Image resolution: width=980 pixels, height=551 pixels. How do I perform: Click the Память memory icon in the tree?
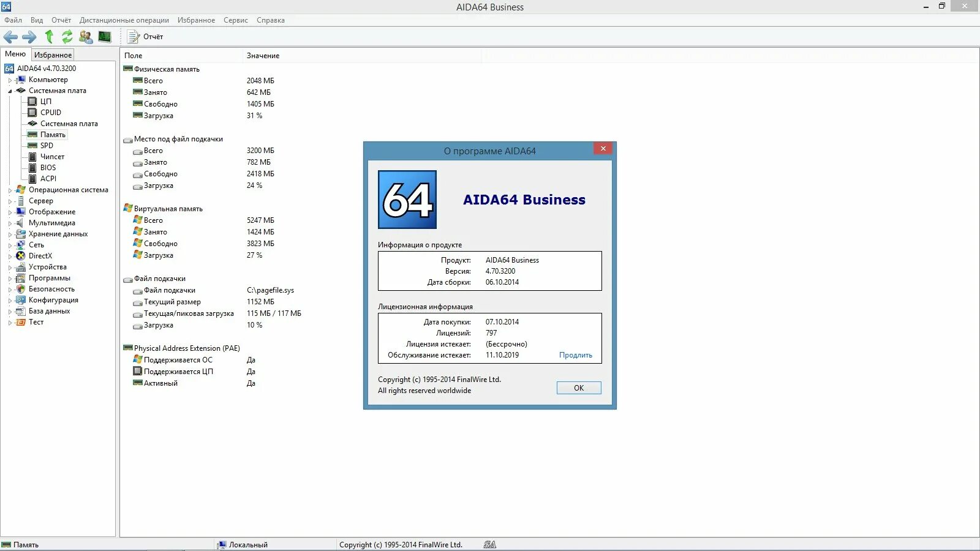(32, 135)
